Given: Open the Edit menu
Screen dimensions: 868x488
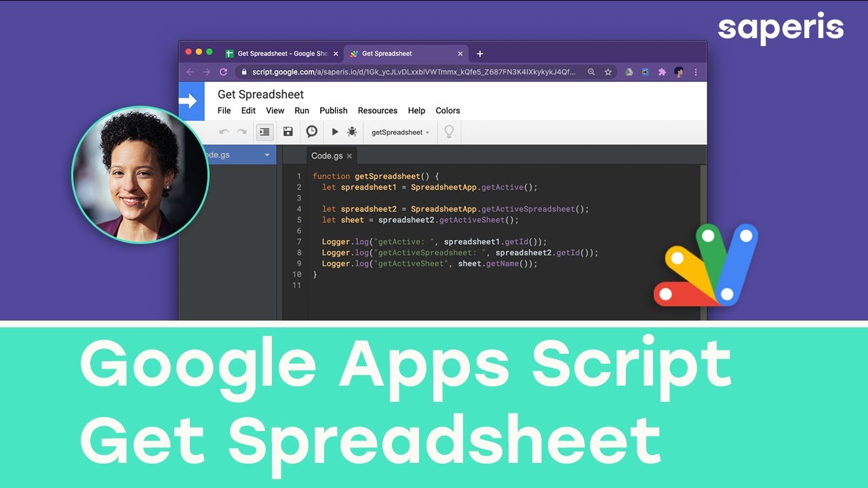Looking at the screenshot, I should 249,110.
